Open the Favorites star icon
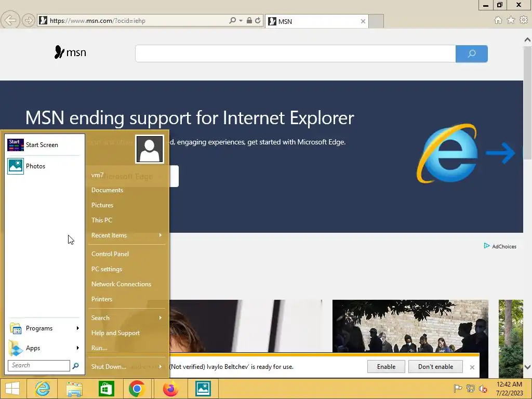This screenshot has height=399, width=532. (x=511, y=20)
